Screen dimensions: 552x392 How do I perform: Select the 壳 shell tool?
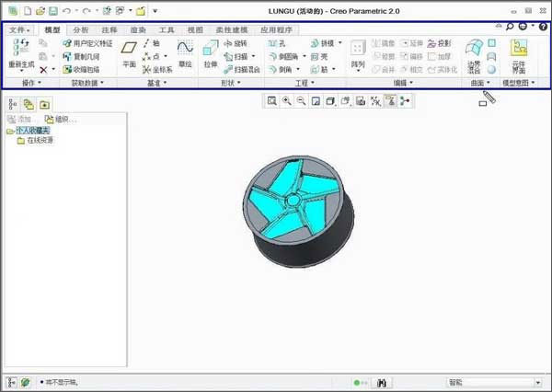click(319, 56)
